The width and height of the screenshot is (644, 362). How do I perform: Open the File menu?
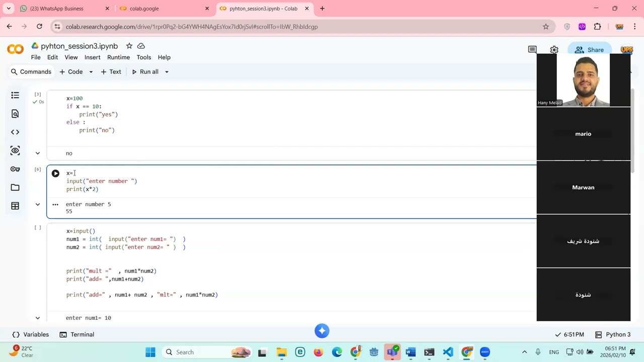pyautogui.click(x=36, y=57)
